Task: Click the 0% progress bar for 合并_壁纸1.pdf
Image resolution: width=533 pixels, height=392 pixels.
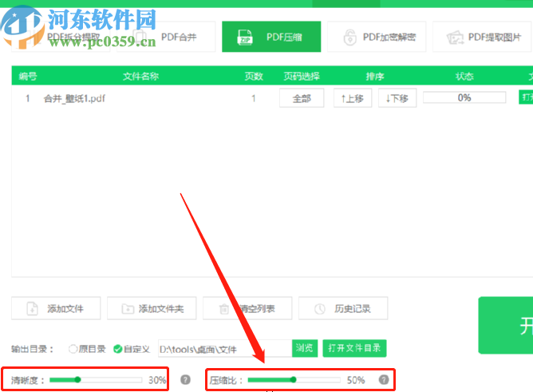Action: (464, 97)
